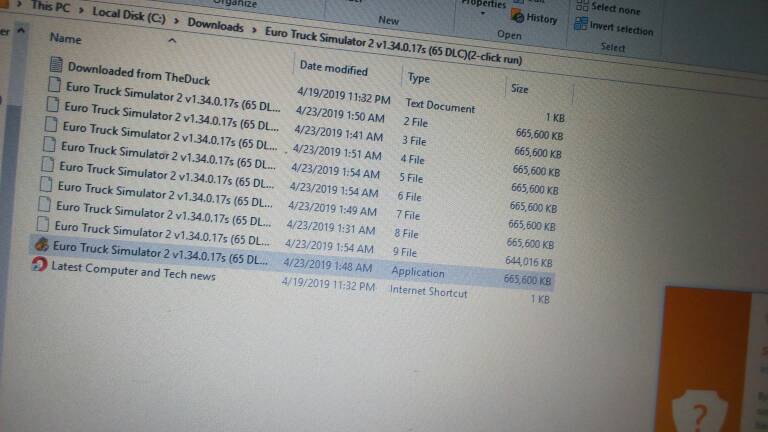Image resolution: width=768 pixels, height=432 pixels.
Task: Click the 'Invert selection' label
Action: pyautogui.click(x=622, y=28)
